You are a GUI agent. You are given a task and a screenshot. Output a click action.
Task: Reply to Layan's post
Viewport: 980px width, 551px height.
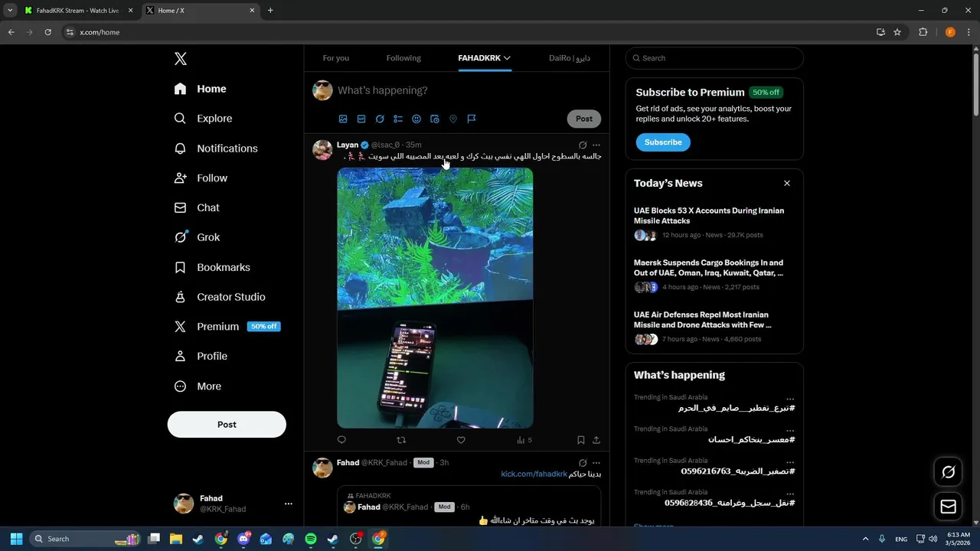341,440
